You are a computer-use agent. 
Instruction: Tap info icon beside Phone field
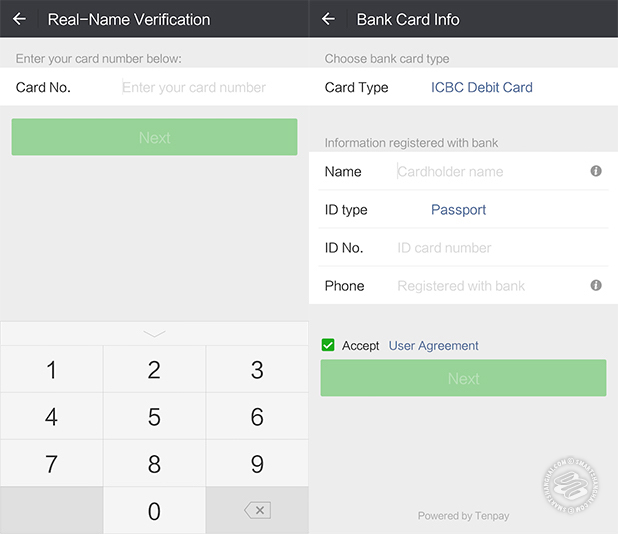tap(596, 285)
